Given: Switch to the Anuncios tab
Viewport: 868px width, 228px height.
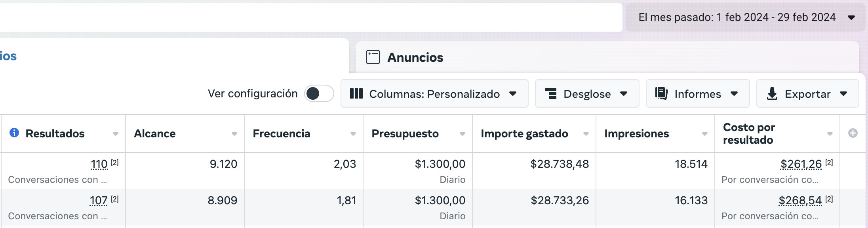Looking at the screenshot, I should point(415,57).
